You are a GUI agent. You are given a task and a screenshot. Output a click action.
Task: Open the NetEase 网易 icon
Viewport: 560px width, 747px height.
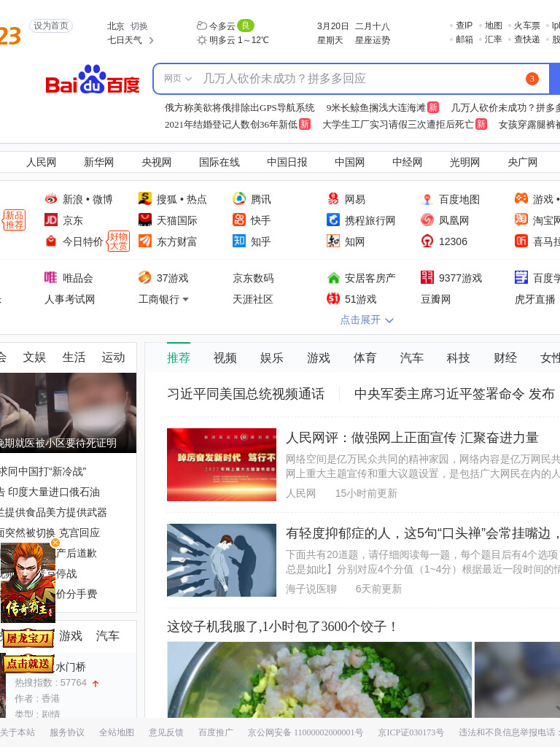pos(333,198)
